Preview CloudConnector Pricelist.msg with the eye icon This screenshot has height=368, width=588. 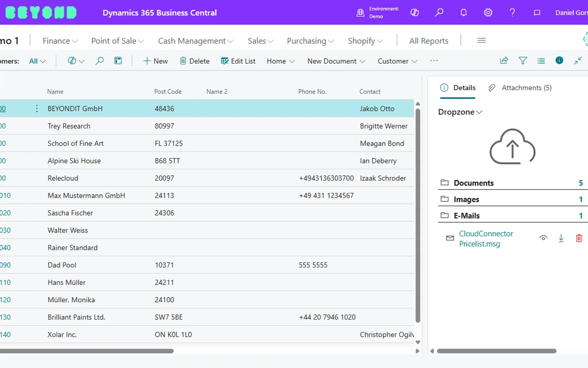(543, 238)
